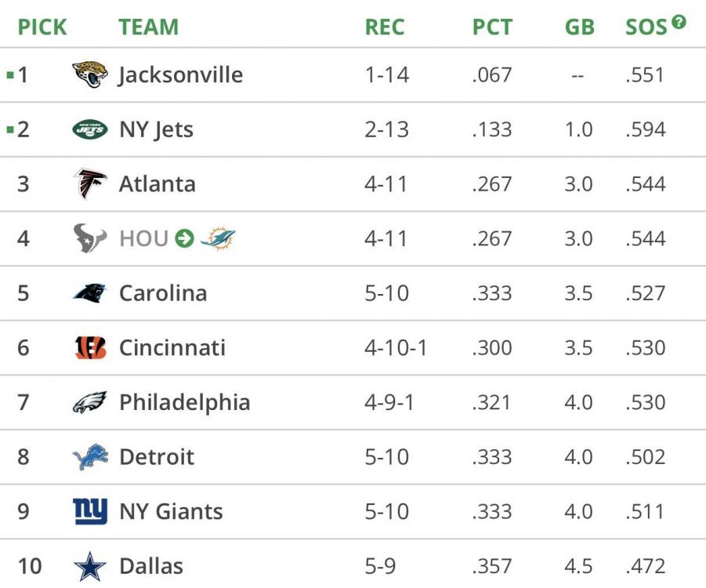Click the Jacksonville Jaguars logo
The width and height of the screenshot is (706, 588).
(90, 75)
